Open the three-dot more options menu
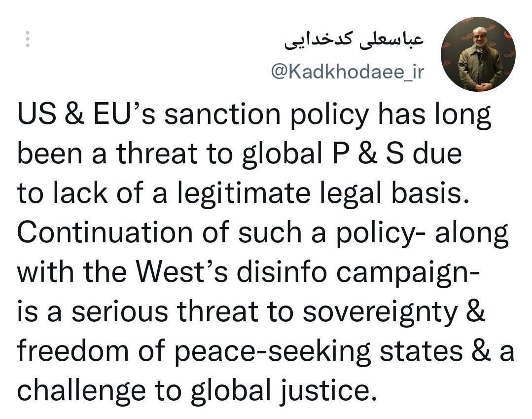 (x=28, y=39)
